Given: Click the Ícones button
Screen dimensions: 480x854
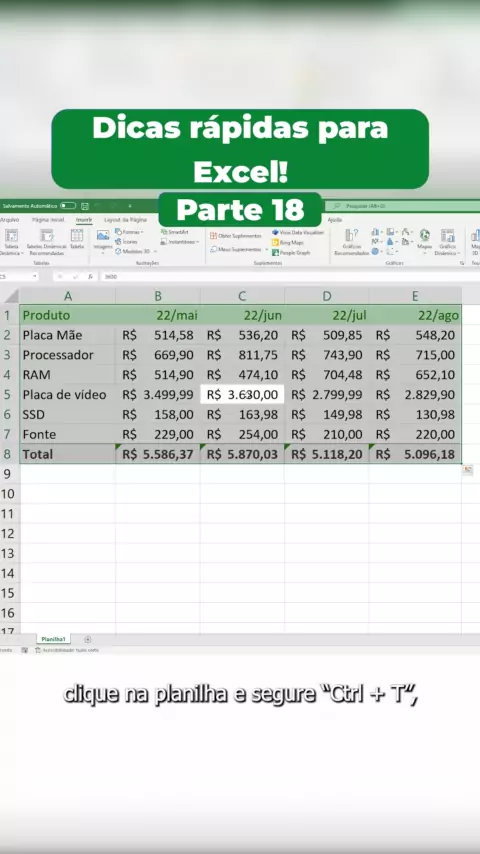Looking at the screenshot, I should click(x=126, y=241).
